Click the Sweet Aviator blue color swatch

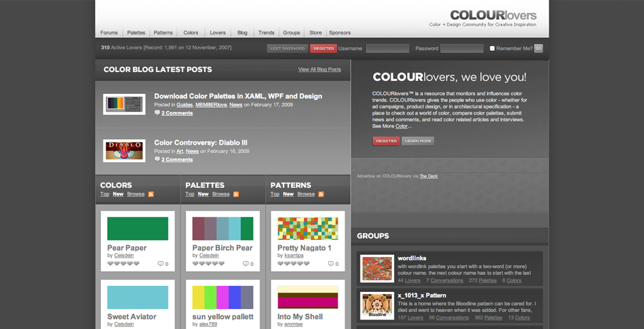[x=138, y=297]
